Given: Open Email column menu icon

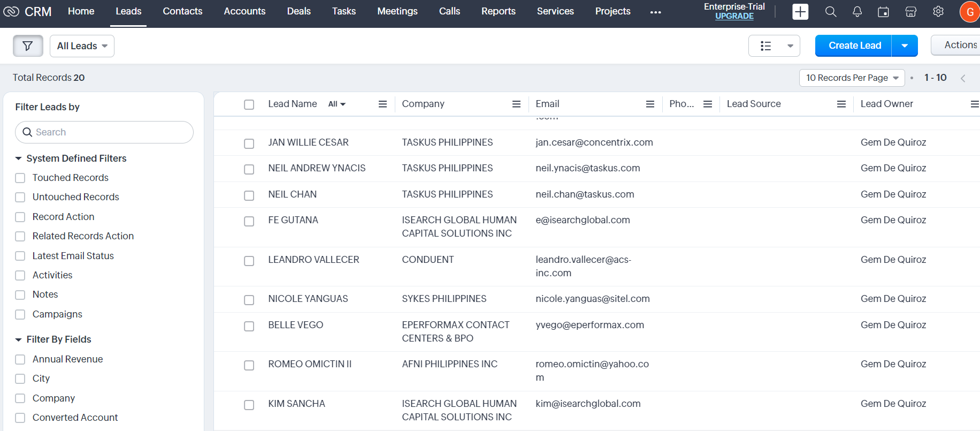Looking at the screenshot, I should [x=650, y=104].
